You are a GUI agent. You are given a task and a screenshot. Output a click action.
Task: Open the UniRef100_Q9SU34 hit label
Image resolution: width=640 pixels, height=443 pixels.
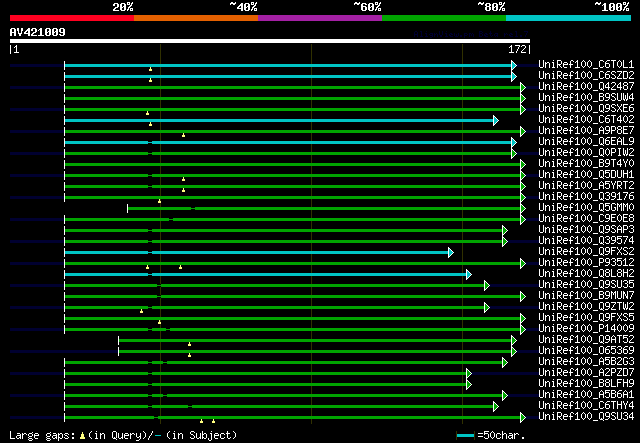coord(572,417)
